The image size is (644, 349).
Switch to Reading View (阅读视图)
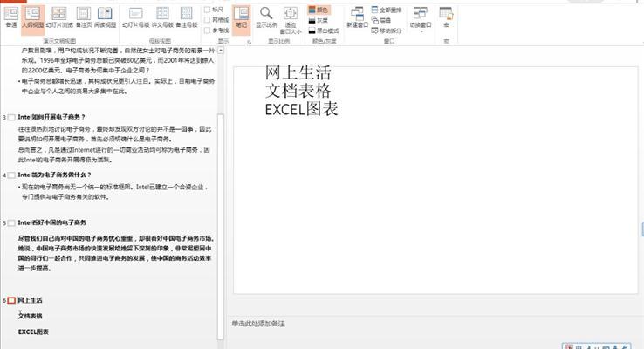coord(105,17)
